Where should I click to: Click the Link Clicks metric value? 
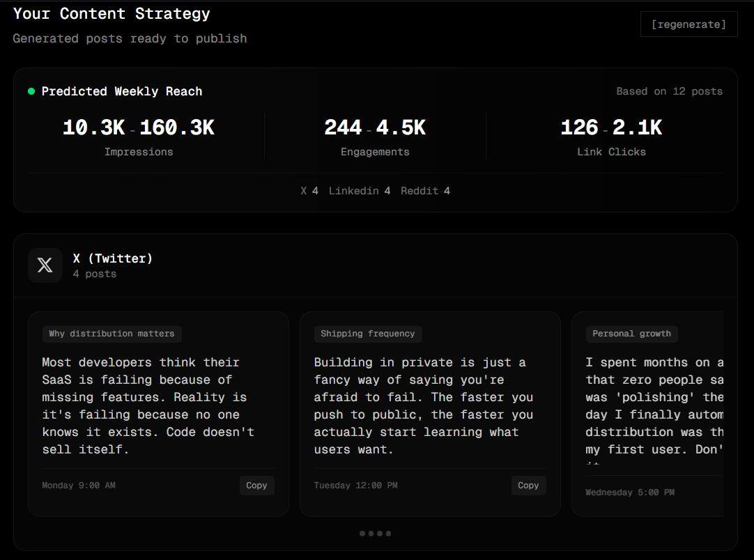611,127
